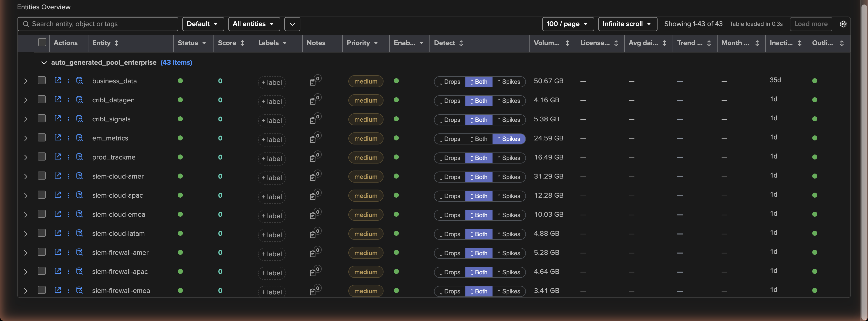Click green enabled dot for em_metrics
The image size is (868, 321).
pos(396,138)
